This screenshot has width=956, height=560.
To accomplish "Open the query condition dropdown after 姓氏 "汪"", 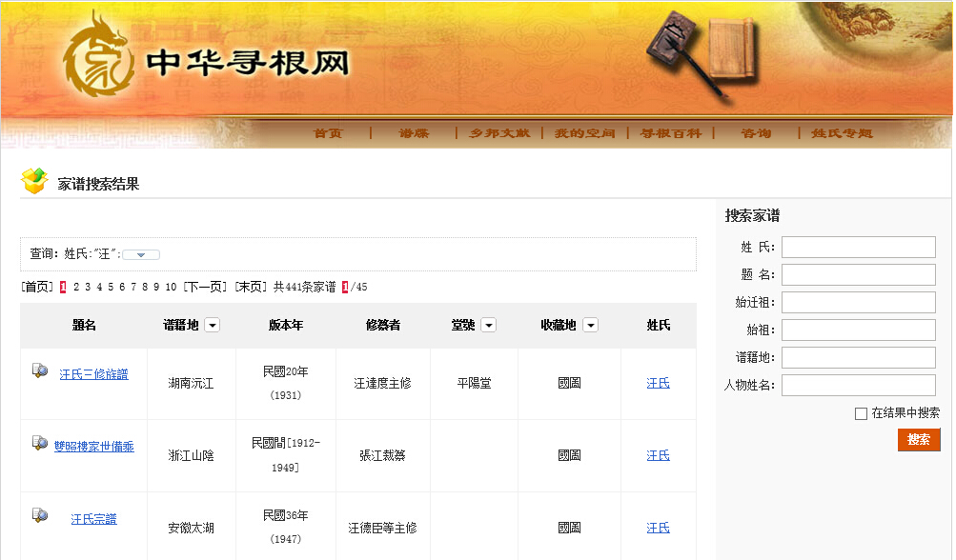I will tap(141, 255).
